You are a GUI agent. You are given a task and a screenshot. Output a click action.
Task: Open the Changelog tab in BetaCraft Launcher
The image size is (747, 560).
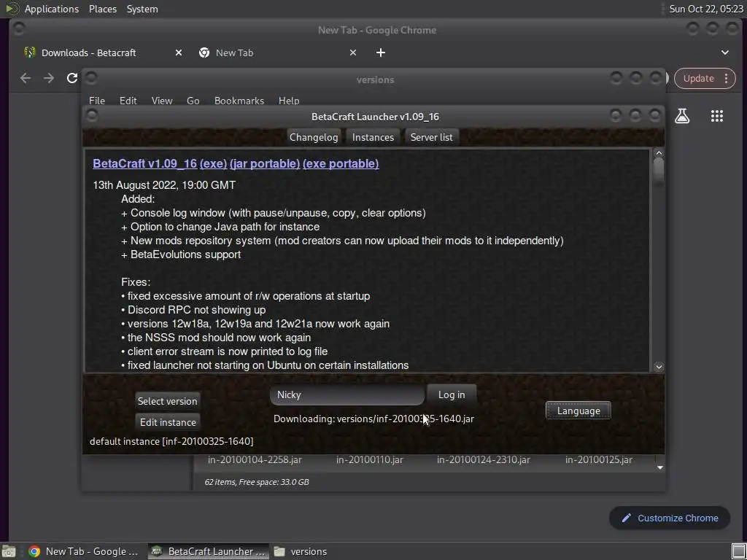click(x=314, y=137)
